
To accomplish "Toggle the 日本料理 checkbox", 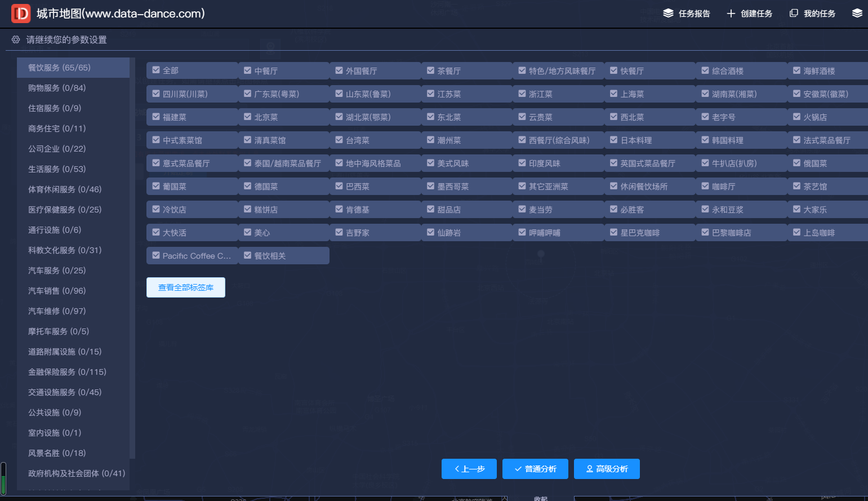I will 614,140.
